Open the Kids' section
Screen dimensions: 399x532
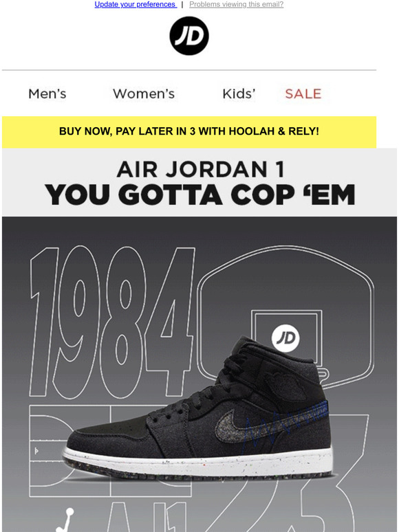coord(239,94)
